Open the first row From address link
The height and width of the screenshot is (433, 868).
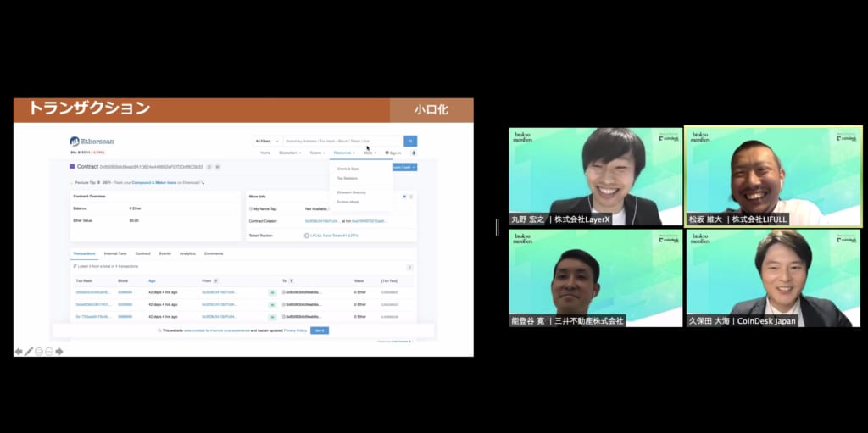[x=220, y=292]
